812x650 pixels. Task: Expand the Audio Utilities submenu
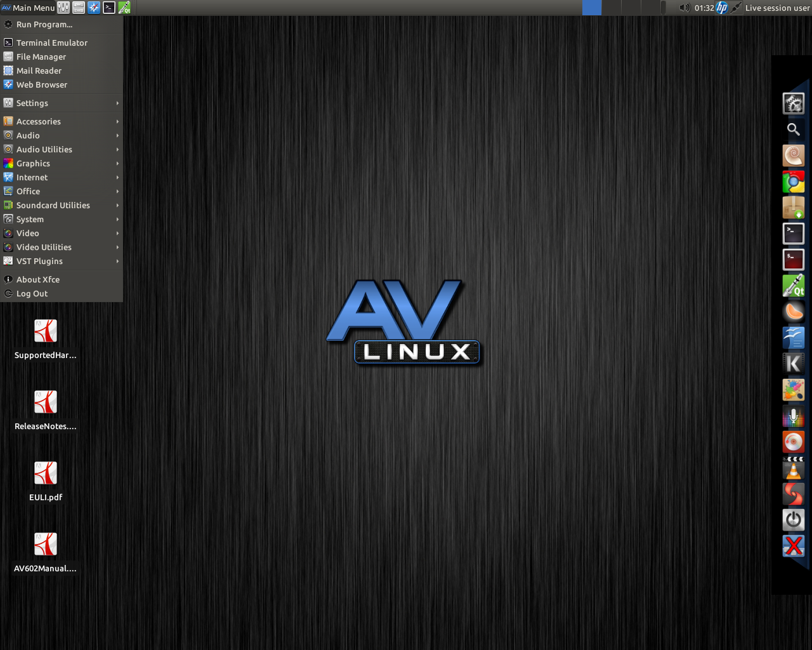click(x=62, y=149)
